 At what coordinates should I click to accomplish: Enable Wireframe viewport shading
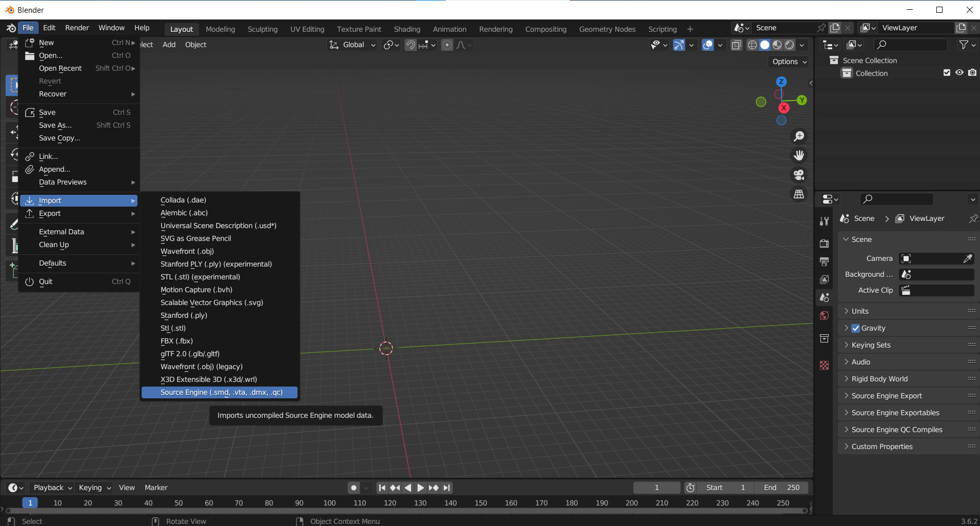tap(752, 45)
